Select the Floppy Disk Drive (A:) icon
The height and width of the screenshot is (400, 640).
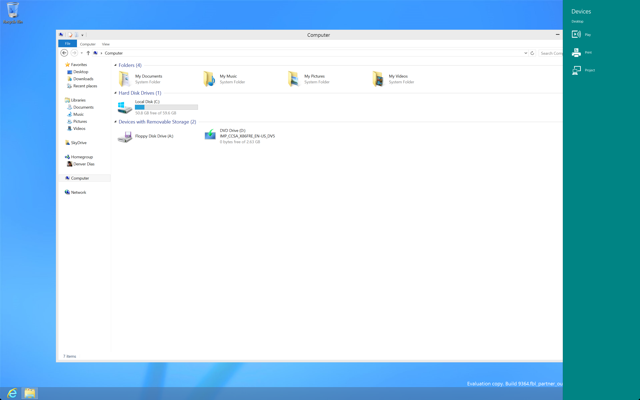coord(124,136)
